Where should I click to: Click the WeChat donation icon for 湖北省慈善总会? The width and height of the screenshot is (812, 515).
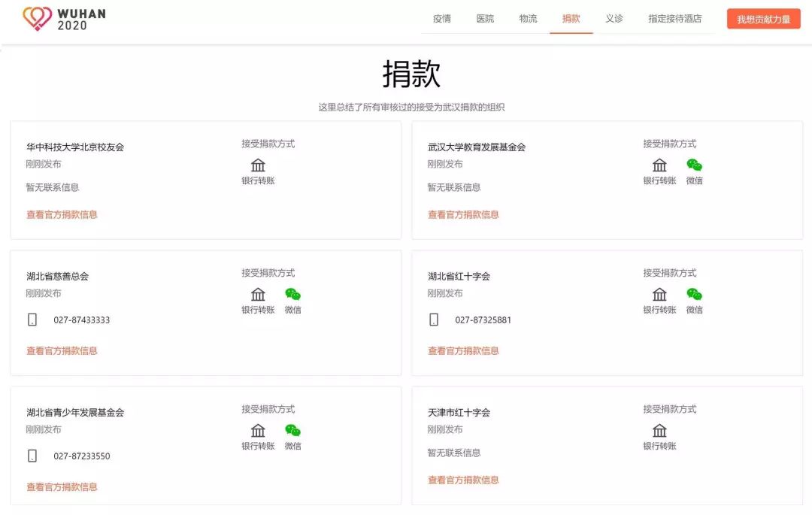coord(292,294)
